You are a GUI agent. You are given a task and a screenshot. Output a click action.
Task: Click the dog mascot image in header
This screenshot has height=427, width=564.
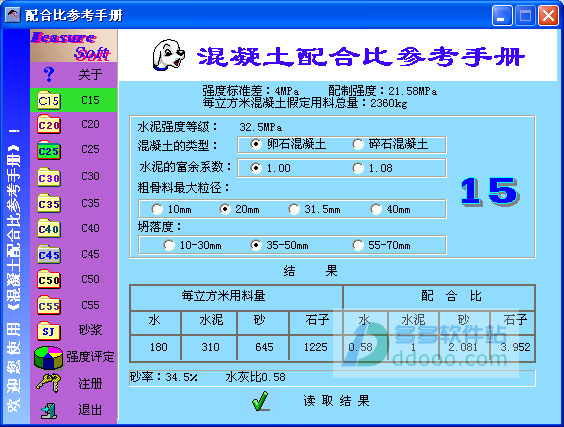(168, 55)
